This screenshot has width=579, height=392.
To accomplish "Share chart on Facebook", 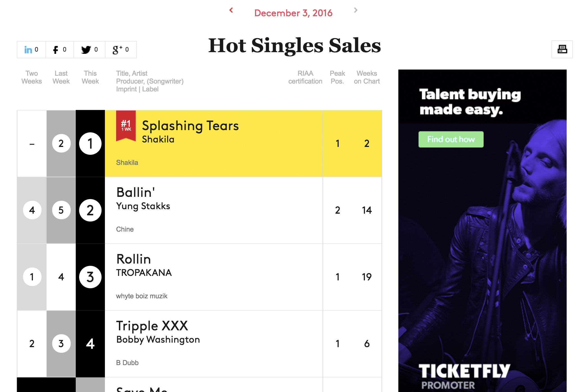I will pyautogui.click(x=60, y=50).
